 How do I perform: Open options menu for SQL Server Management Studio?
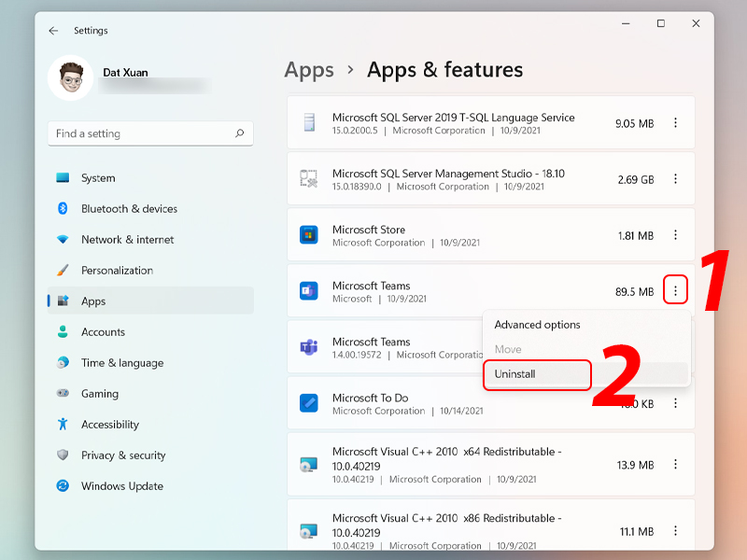675,178
